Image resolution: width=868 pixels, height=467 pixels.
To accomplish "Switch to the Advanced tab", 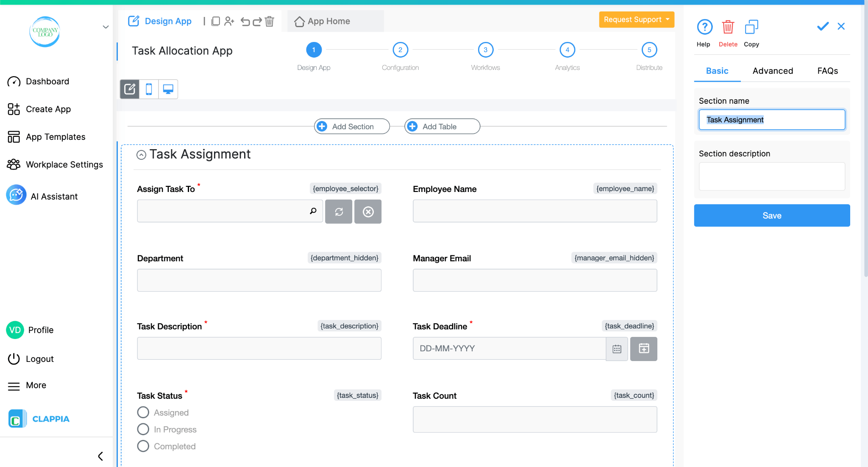I will click(773, 71).
